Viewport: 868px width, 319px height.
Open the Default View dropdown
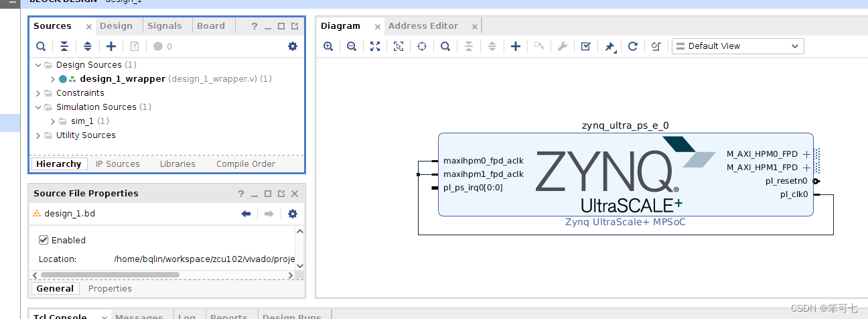pos(737,46)
